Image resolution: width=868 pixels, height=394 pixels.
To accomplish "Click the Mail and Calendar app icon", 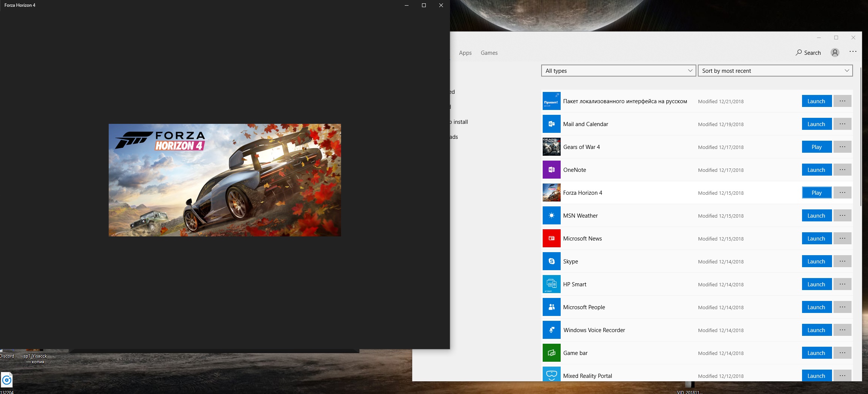I will 551,124.
